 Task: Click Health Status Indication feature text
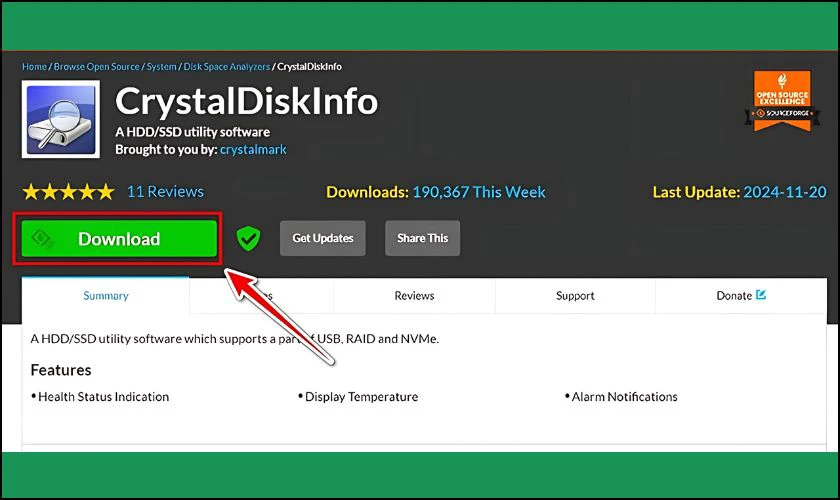click(103, 397)
